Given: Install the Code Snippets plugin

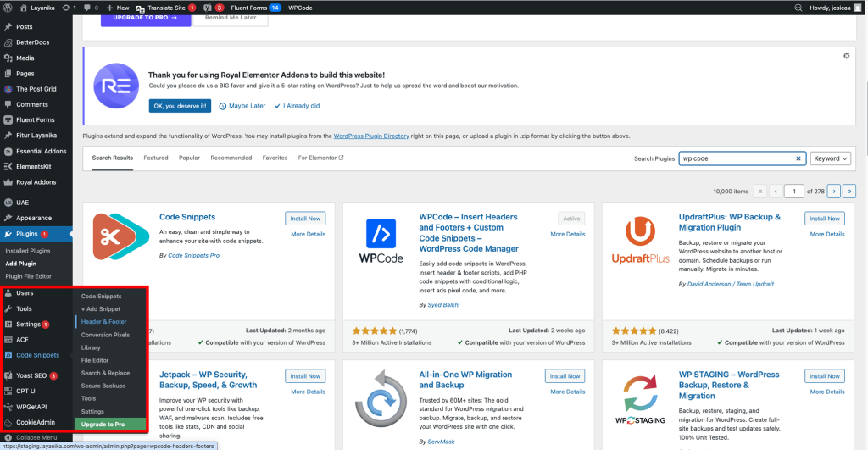Looking at the screenshot, I should pos(305,219).
